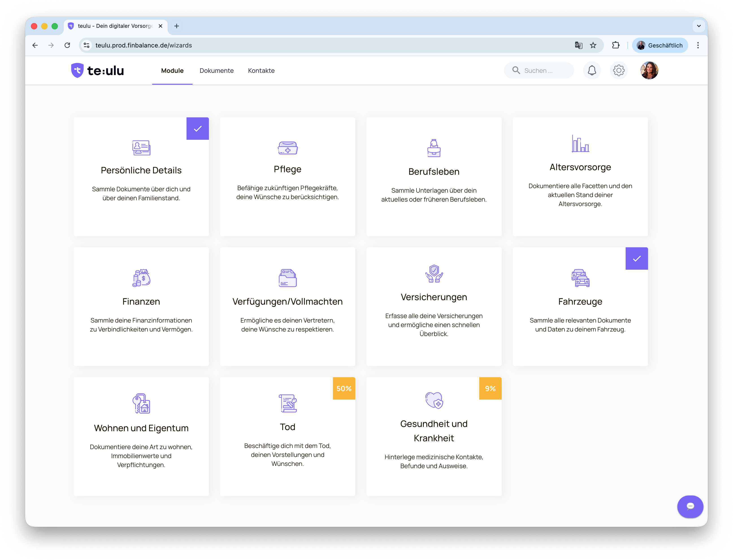Click checkmark badge on Persönliche Details
This screenshot has width=733, height=560.
click(197, 129)
